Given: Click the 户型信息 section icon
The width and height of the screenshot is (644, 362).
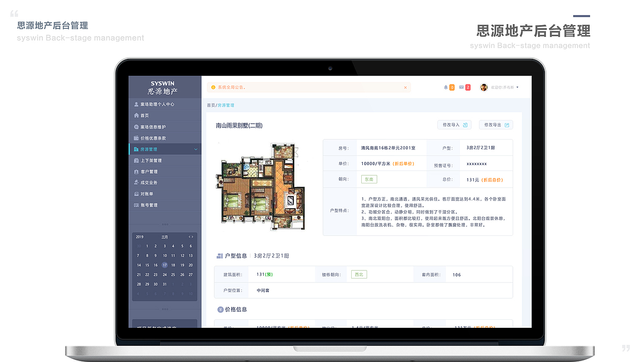Looking at the screenshot, I should click(x=219, y=256).
